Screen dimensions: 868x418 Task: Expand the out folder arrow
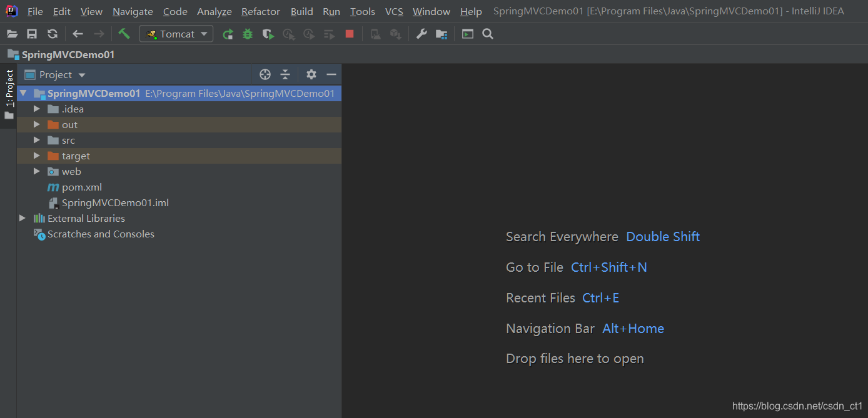click(x=37, y=125)
